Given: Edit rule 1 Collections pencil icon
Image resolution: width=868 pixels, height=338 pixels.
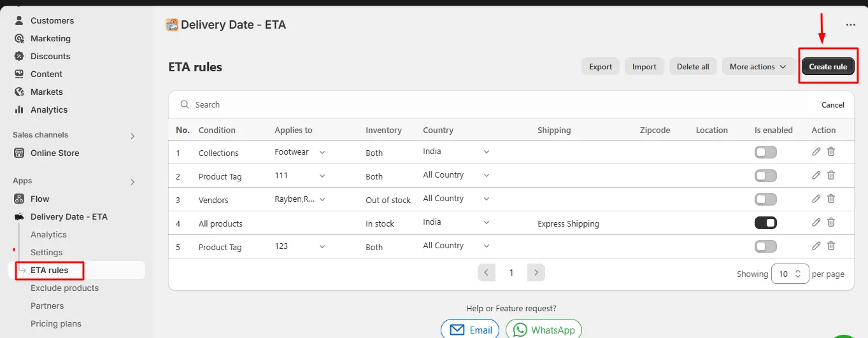Looking at the screenshot, I should click(816, 151).
